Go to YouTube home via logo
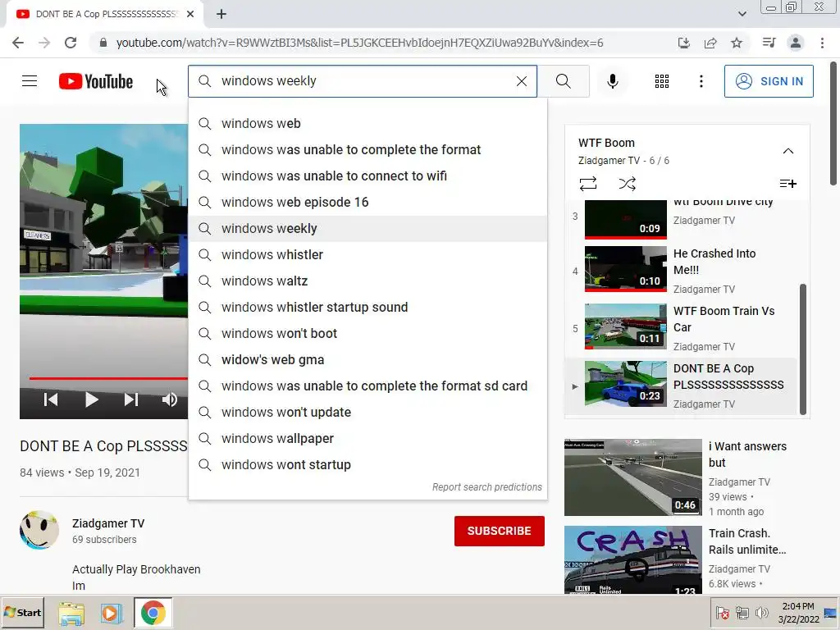840x630 pixels. 96,81
